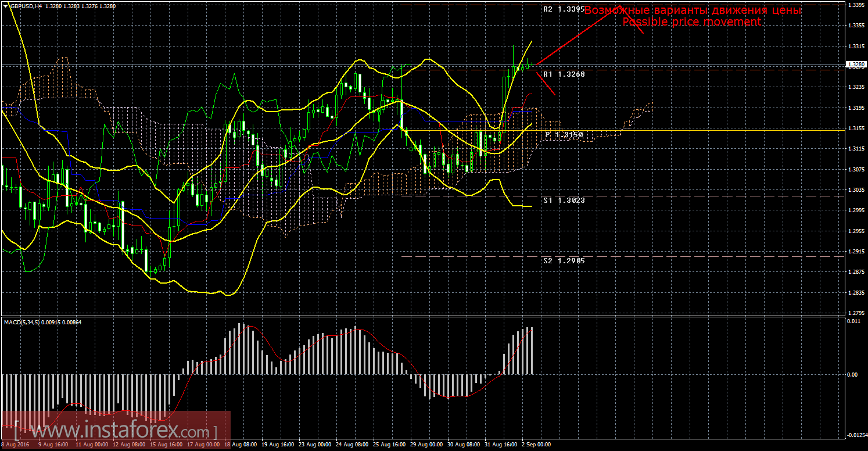The width and height of the screenshot is (868, 451).
Task: Select the R1 1.3268 resistance label
Action: coord(564,74)
